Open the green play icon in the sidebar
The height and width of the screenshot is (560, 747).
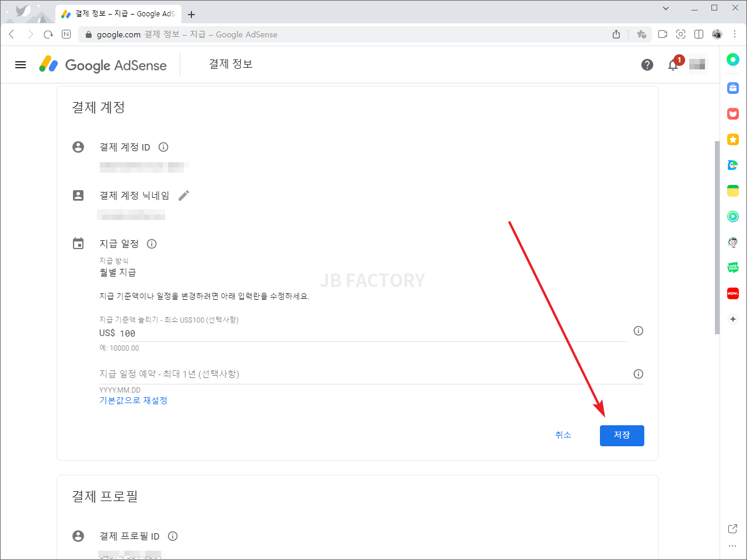pos(733,216)
